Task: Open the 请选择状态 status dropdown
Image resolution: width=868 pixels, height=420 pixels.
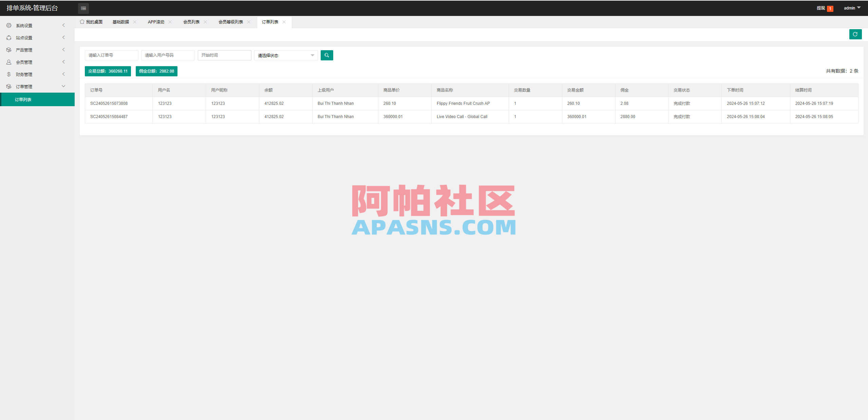Action: click(x=285, y=55)
